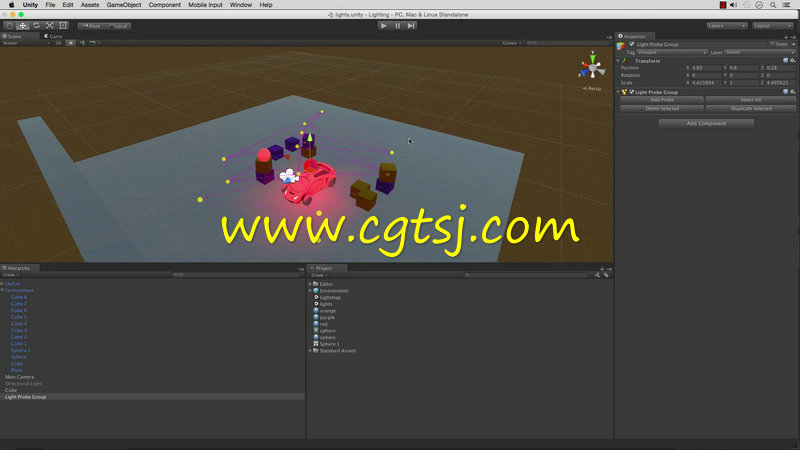
Task: Toggle scene lighting button
Action: click(x=71, y=43)
